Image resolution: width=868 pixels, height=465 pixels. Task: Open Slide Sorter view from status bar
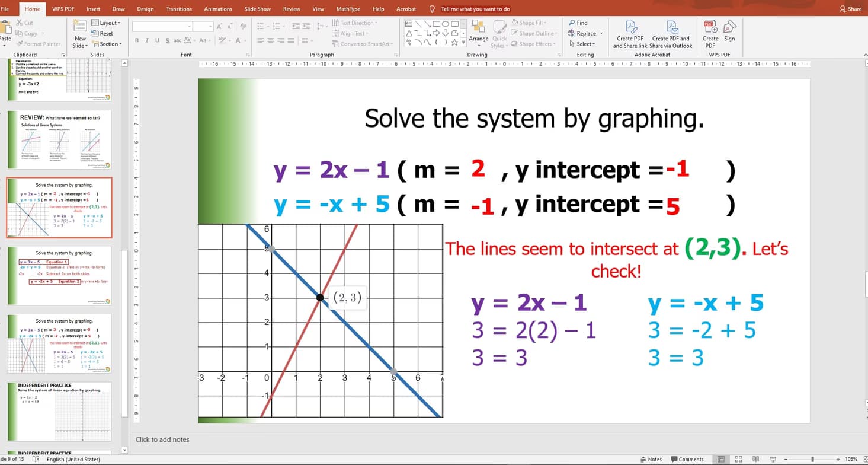pos(738,458)
